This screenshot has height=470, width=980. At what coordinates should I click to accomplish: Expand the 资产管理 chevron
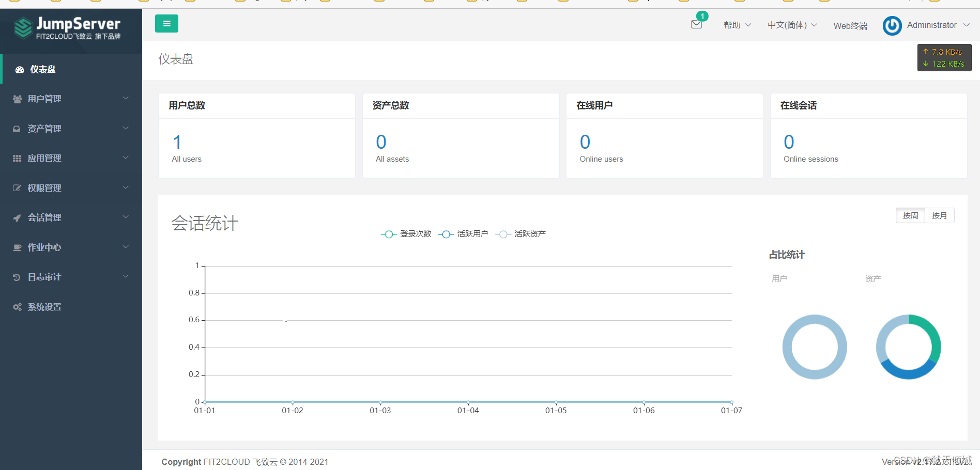click(x=126, y=128)
